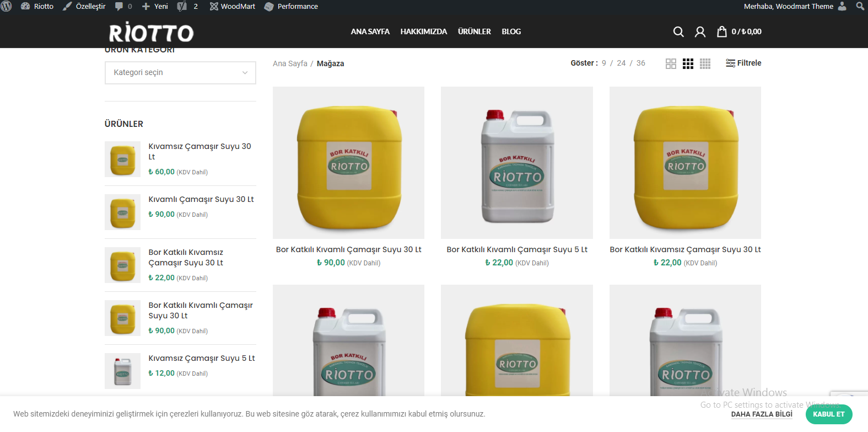Click the ÜRÜNLER sidebar widget heading
Viewport: 868px width, 432px height.
tap(124, 124)
